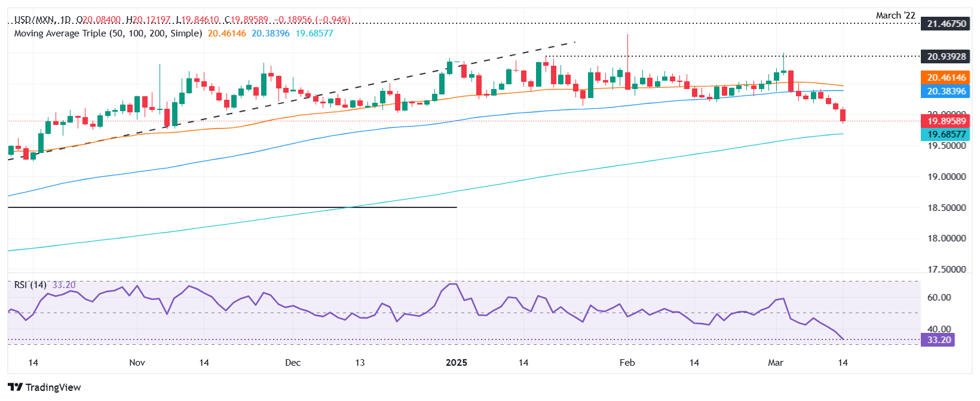Click the Nov label on time axis
Viewport: 980px width, 401px height.
pos(137,363)
